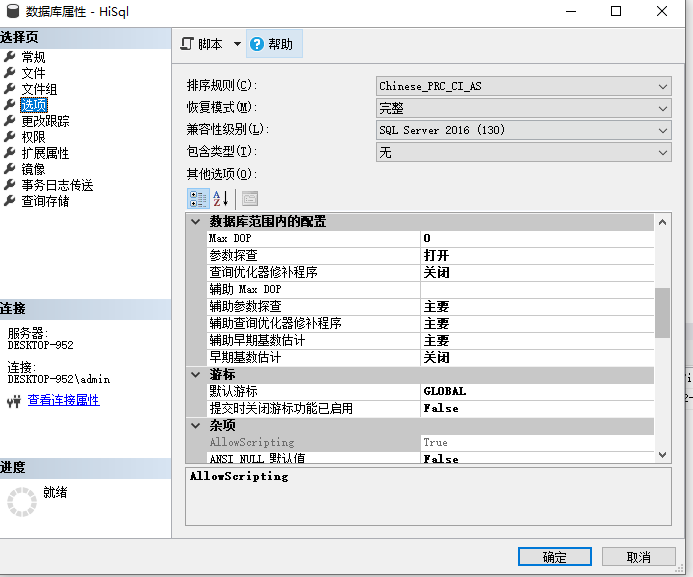Click the wrench icon beside 常规
The height and width of the screenshot is (577, 693).
coord(10,57)
